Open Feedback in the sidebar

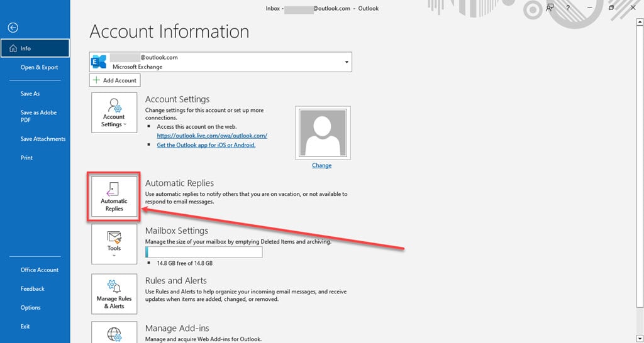coord(33,288)
